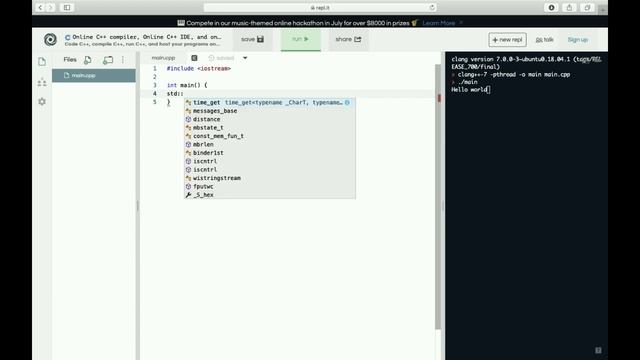Open Safari share icon in browser toolbar

[x=569, y=7]
